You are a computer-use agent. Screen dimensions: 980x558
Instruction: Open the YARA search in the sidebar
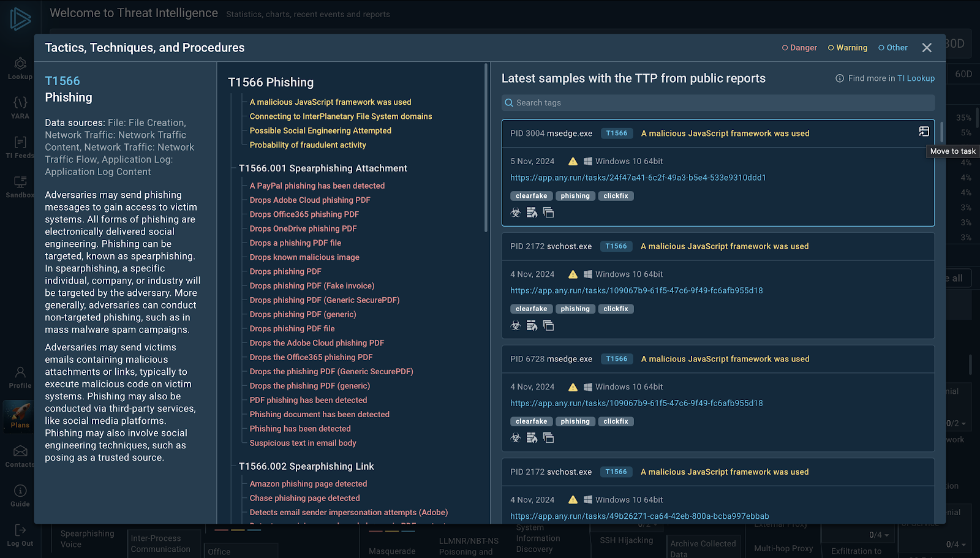point(20,108)
